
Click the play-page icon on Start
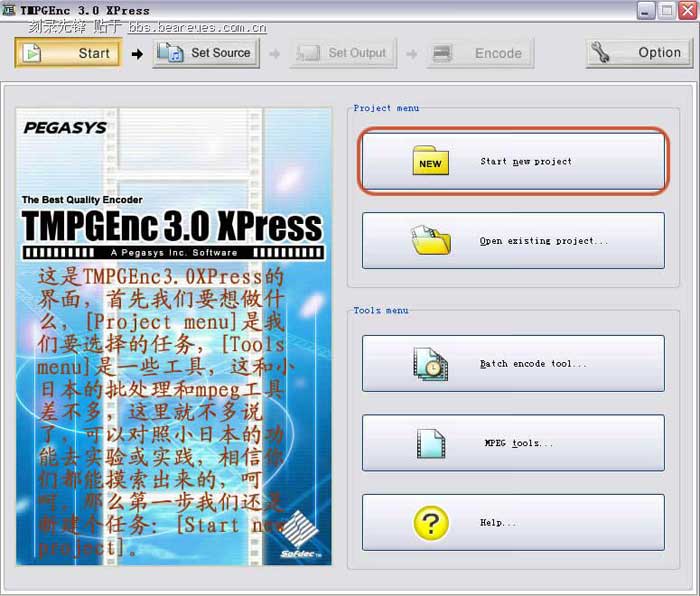pyautogui.click(x=32, y=53)
